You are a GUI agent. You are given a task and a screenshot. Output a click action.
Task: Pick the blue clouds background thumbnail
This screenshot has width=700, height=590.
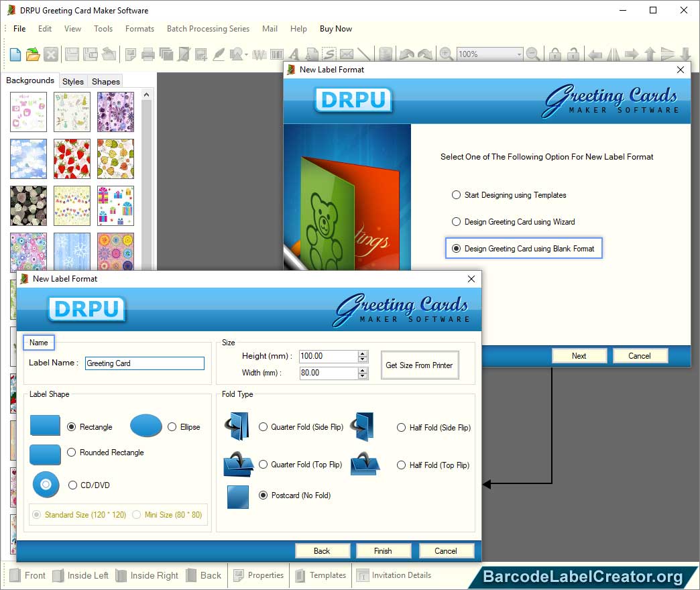pyautogui.click(x=29, y=159)
